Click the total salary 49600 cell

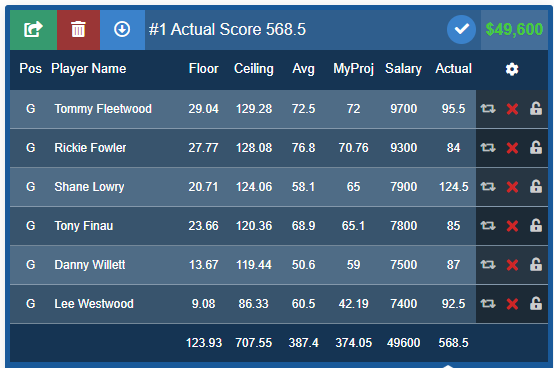403,343
